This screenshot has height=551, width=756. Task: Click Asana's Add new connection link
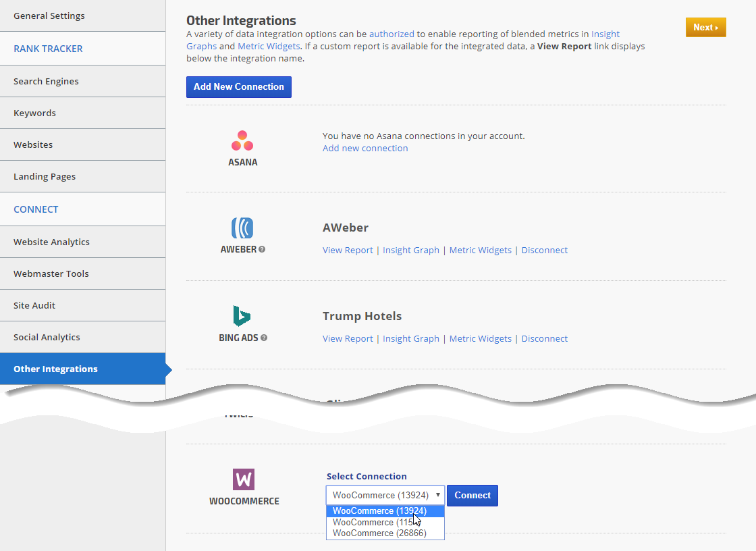[365, 149]
